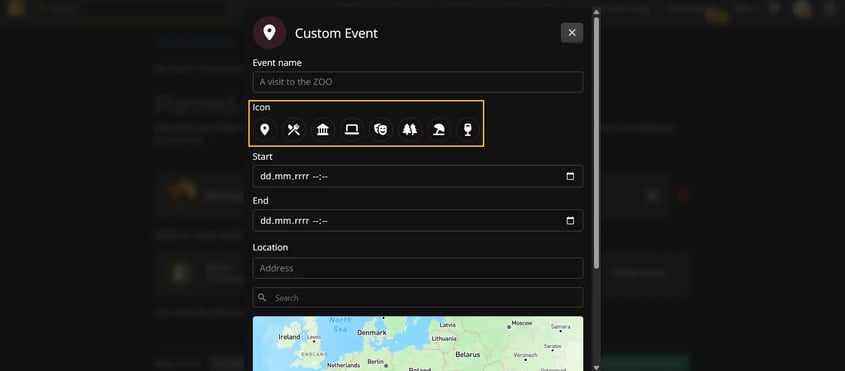Click the scrollbar up arrow
This screenshot has width=845, height=371.
tap(596, 11)
